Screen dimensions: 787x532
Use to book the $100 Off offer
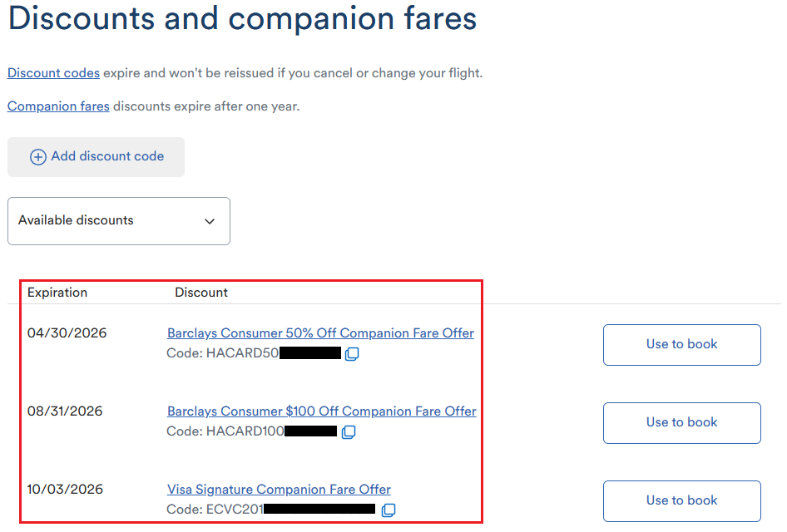[x=681, y=423]
